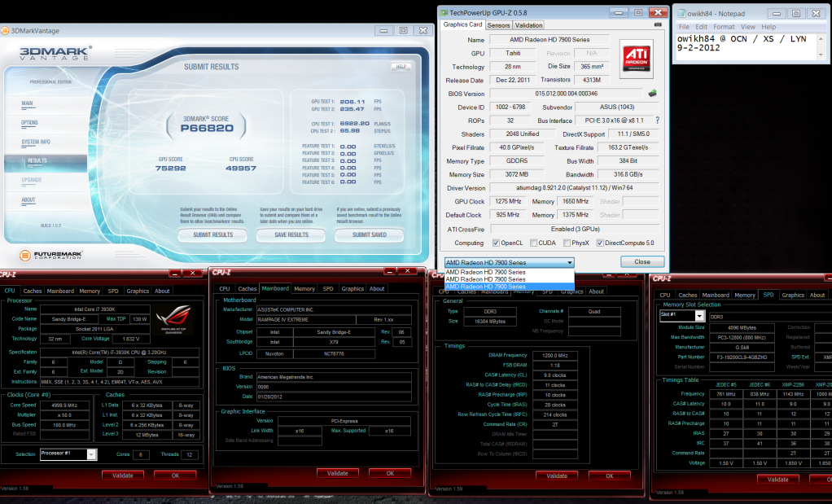The width and height of the screenshot is (832, 504).
Task: Click the SAVE RESULTS button
Action: tap(291, 234)
